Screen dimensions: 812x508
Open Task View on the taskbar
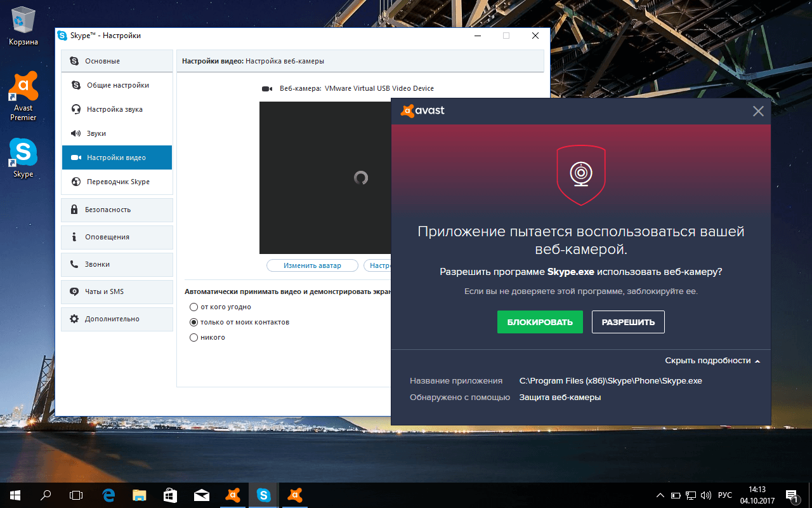[76, 495]
